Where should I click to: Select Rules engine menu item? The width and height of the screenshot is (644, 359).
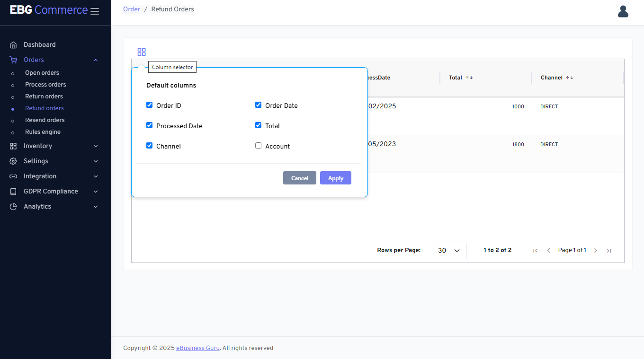(x=43, y=132)
